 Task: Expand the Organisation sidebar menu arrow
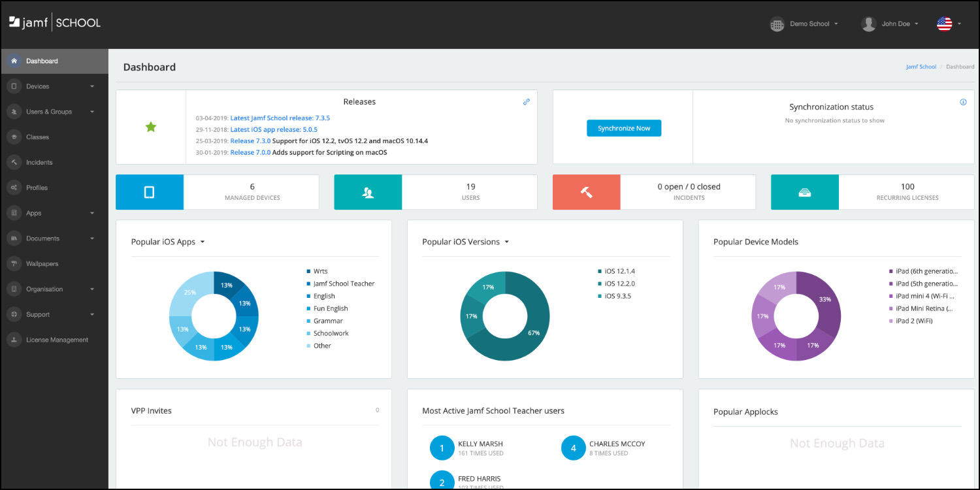tap(92, 289)
